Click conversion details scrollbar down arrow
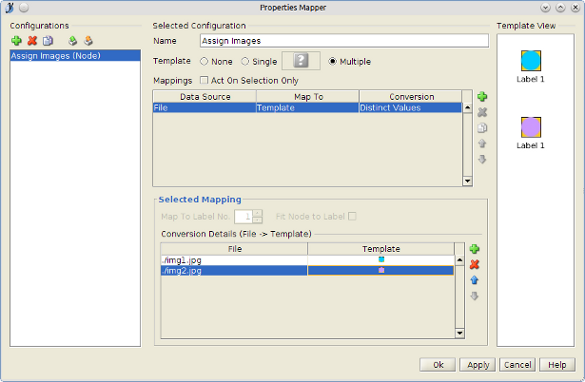585x382 pixels. 460,333
